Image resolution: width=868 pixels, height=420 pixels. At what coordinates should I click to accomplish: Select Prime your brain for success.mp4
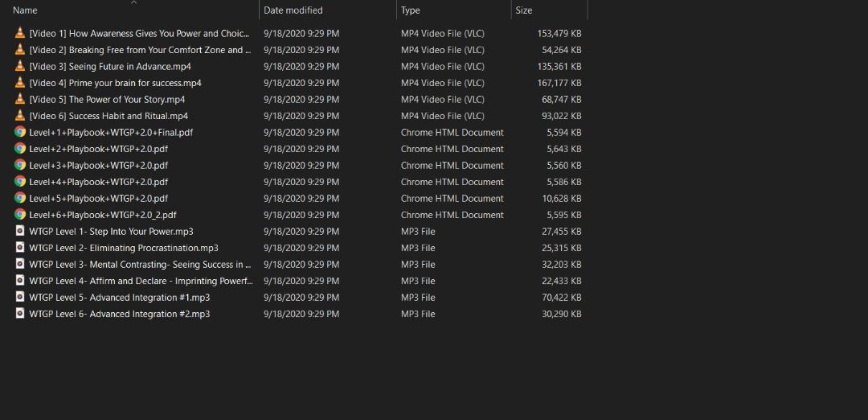click(115, 83)
